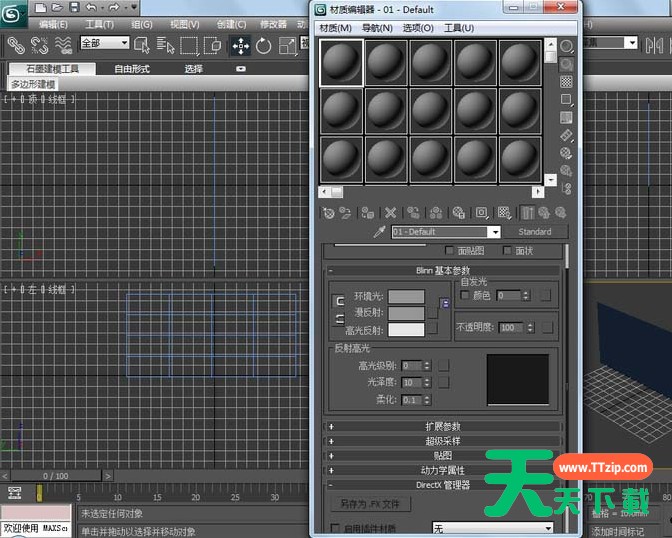Enable the 面状 checkbox
Image resolution: width=672 pixels, height=538 pixels.
point(507,250)
